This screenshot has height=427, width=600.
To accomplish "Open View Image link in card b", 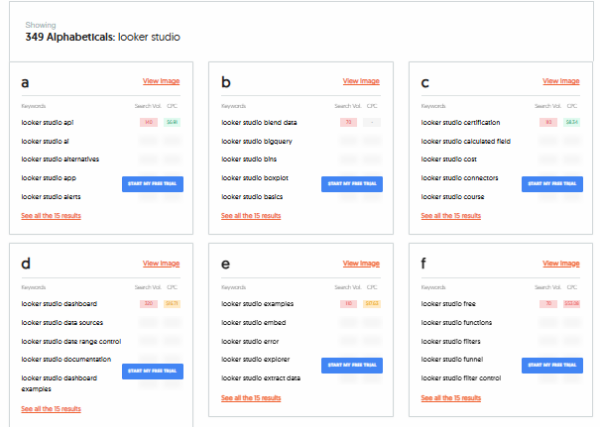I will [361, 81].
